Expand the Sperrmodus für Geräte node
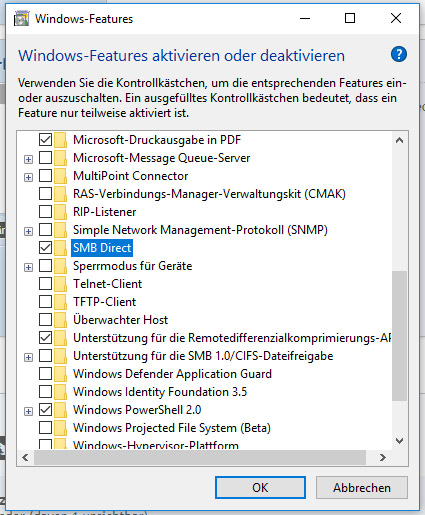Screen dimensions: 425x515 [28, 267]
